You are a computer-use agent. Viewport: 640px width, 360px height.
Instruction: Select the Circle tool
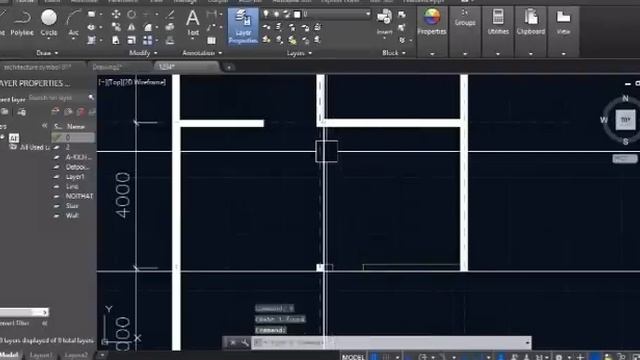click(49, 23)
